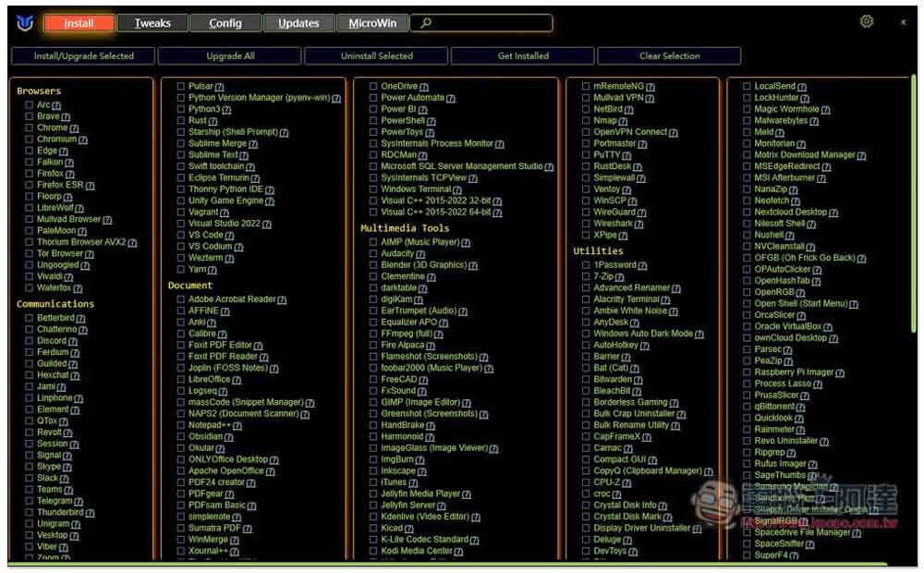Enable the Visual Studio 2022 checkbox

181,224
